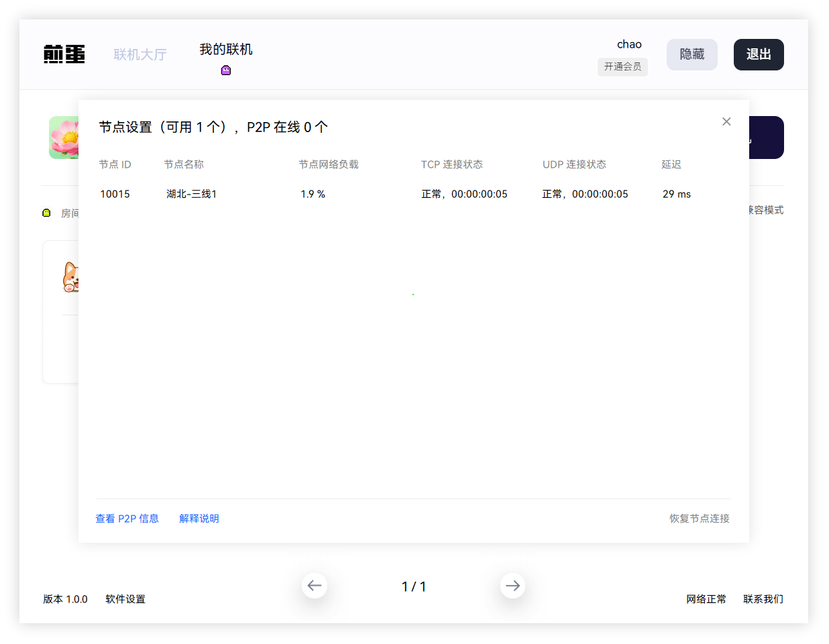
Task: Click the yellow ghost icon beside 房间
Action: pos(46,212)
